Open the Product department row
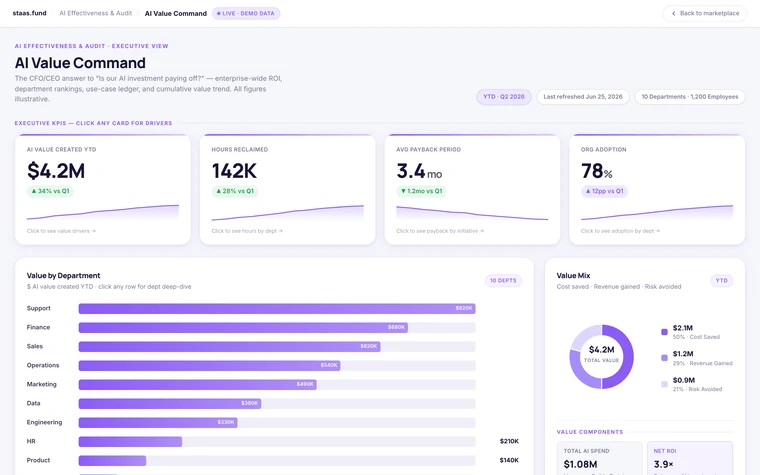Viewport: 760px width, 475px height. (273, 460)
